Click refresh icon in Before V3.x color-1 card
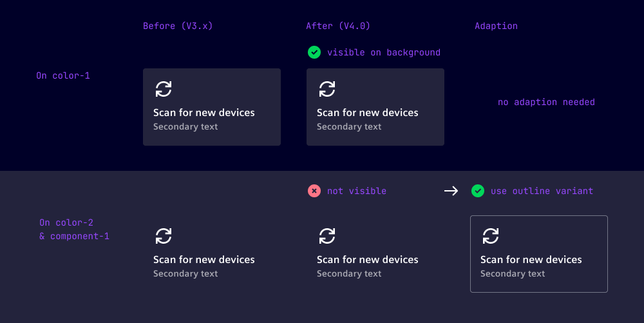This screenshot has height=323, width=644. tap(164, 89)
